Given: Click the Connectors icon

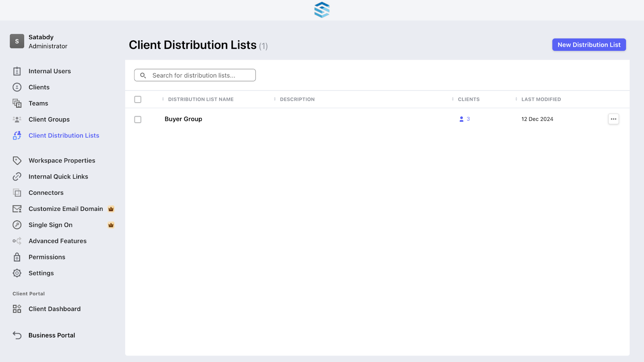Looking at the screenshot, I should tap(17, 193).
